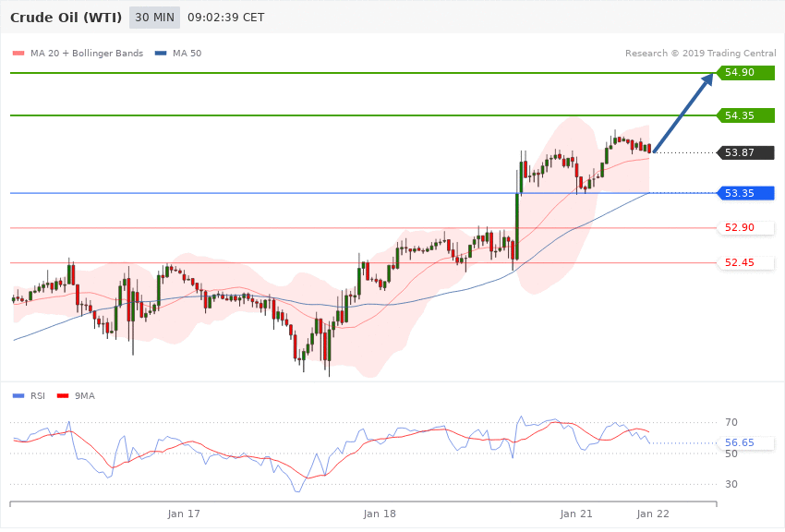
Task: Click the blue MA 50 legend swatch
Action: tap(161, 53)
